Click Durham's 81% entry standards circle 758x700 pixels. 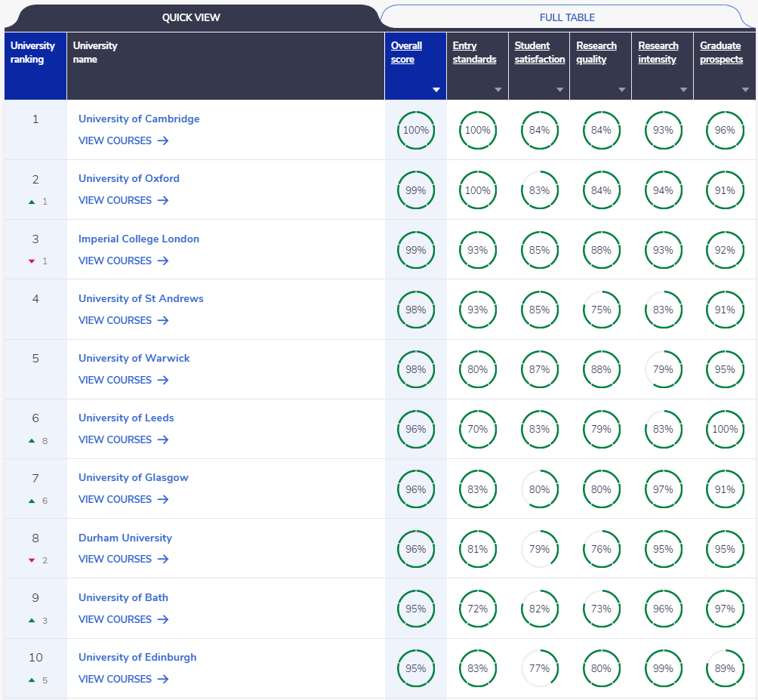478,549
